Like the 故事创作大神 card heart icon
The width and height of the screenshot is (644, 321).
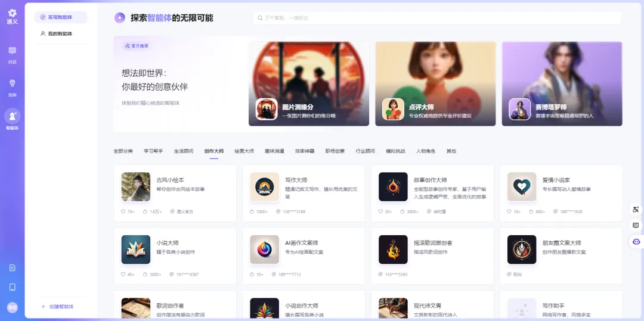pyautogui.click(x=380, y=212)
